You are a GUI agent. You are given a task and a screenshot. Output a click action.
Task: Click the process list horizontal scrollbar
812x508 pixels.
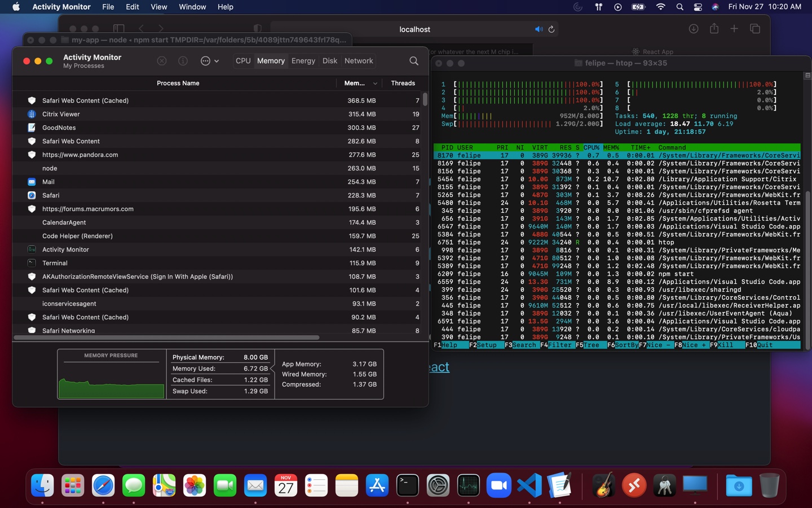(x=166, y=338)
